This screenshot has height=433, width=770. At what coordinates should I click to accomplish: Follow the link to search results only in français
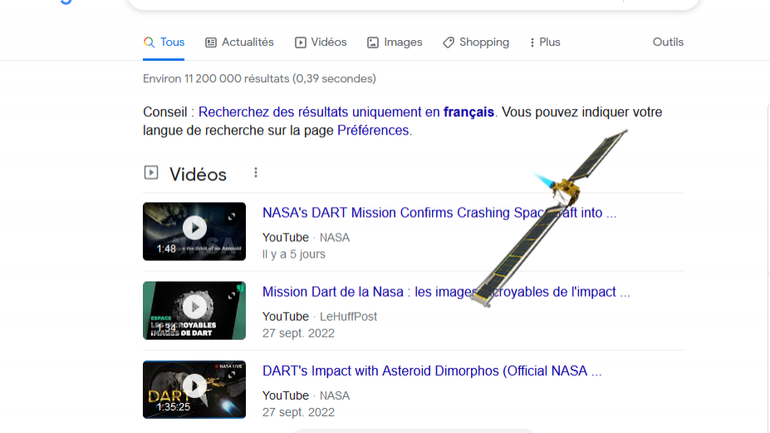[346, 112]
